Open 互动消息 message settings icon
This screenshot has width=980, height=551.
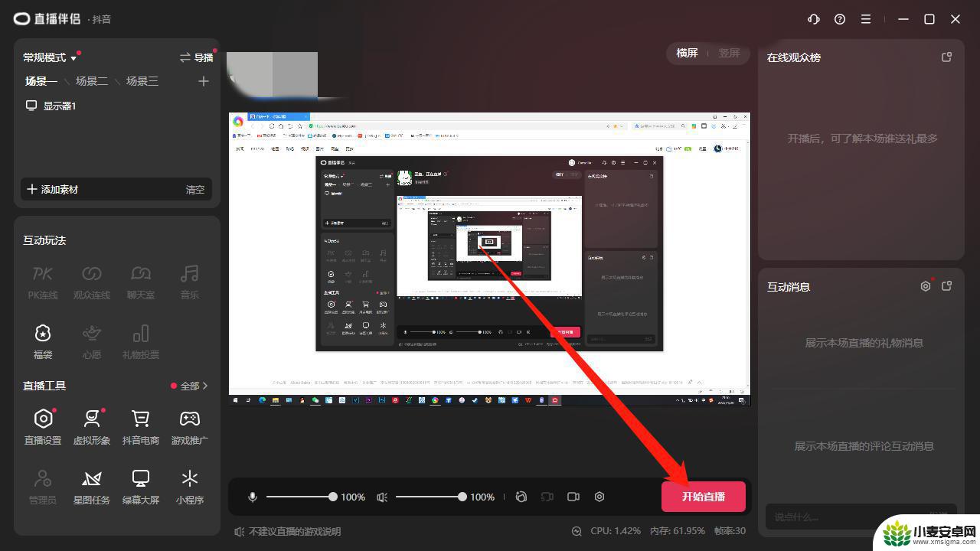tap(926, 286)
